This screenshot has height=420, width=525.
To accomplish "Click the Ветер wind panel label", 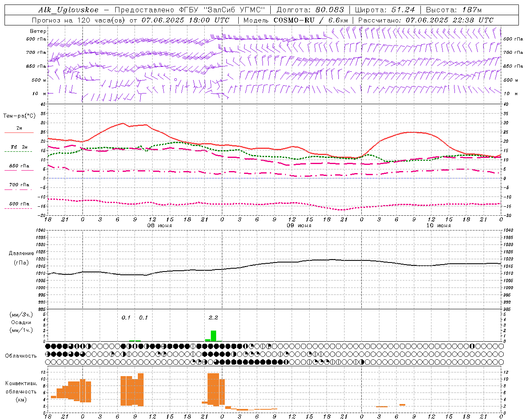I will tap(38, 31).
